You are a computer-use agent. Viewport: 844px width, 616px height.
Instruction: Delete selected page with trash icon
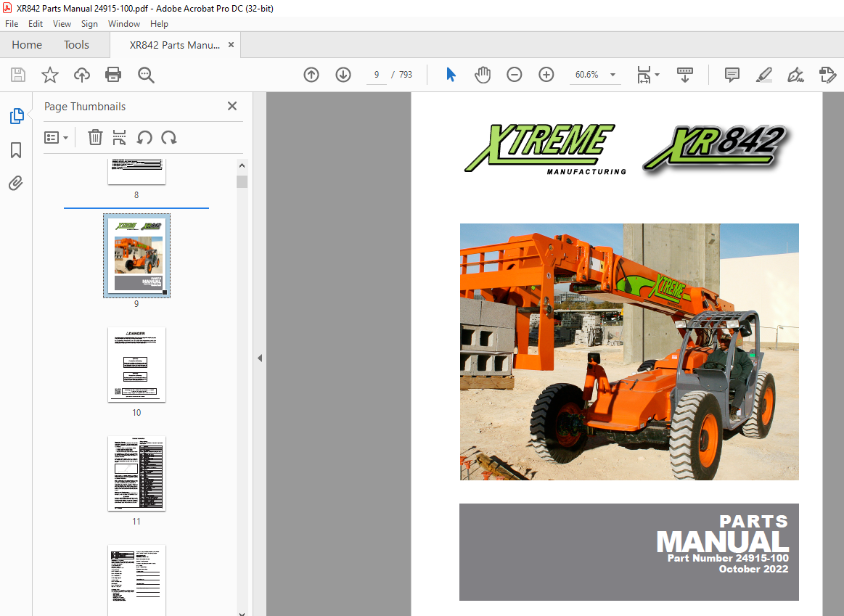pyautogui.click(x=95, y=138)
